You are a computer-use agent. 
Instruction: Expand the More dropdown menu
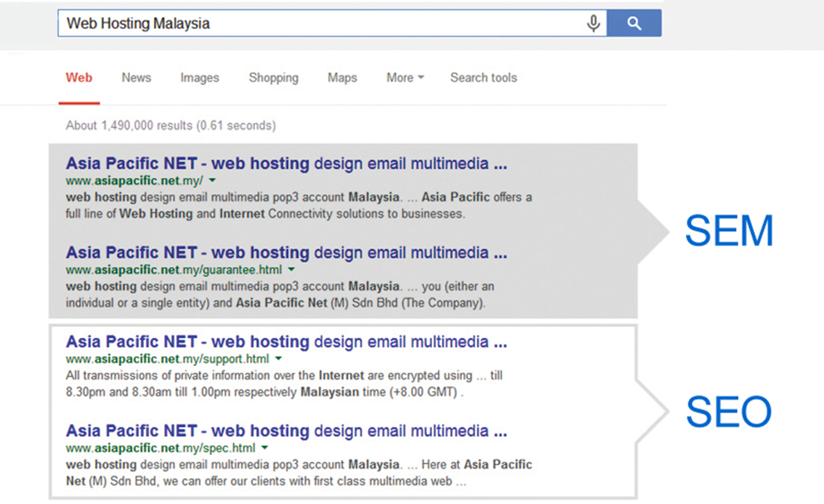click(405, 77)
